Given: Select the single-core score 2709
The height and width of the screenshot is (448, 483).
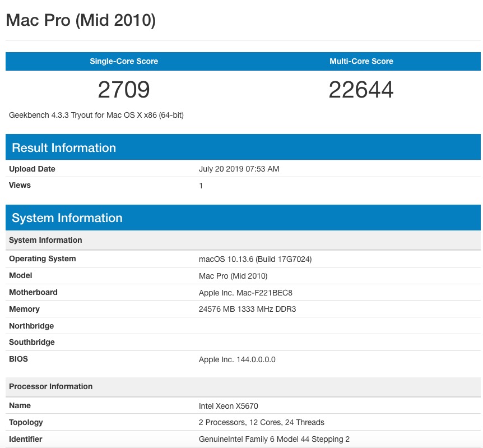Looking at the screenshot, I should click(124, 89).
